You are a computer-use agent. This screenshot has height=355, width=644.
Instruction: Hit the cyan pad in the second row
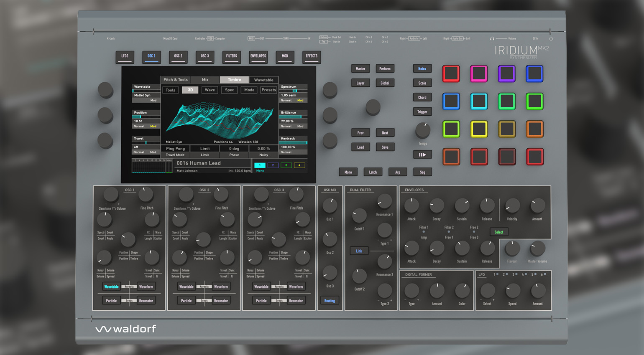[x=478, y=101]
